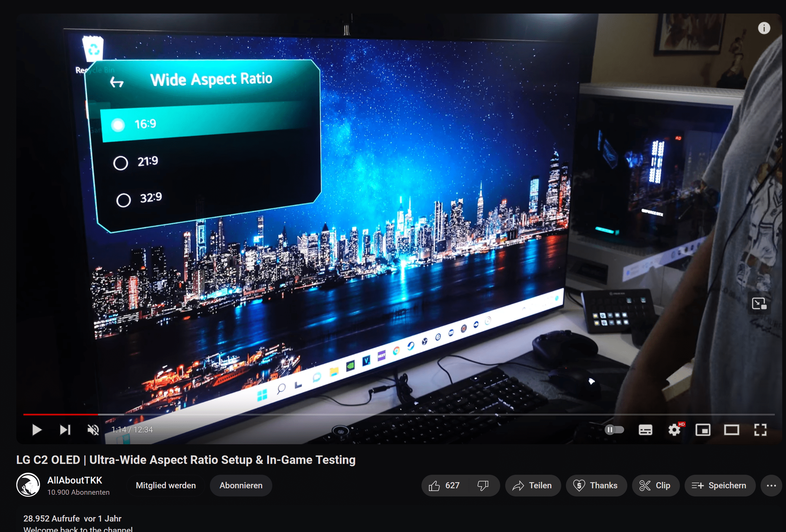Toggle the autoplay switch
Image resolution: width=786 pixels, height=532 pixels.
[x=614, y=430]
